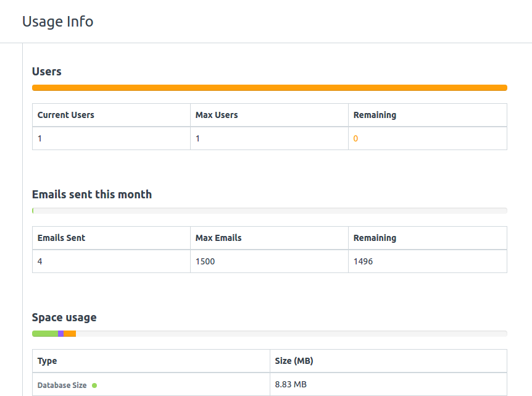Click the Space usage section heading
Screen dimensions: 532x396
coord(64,318)
